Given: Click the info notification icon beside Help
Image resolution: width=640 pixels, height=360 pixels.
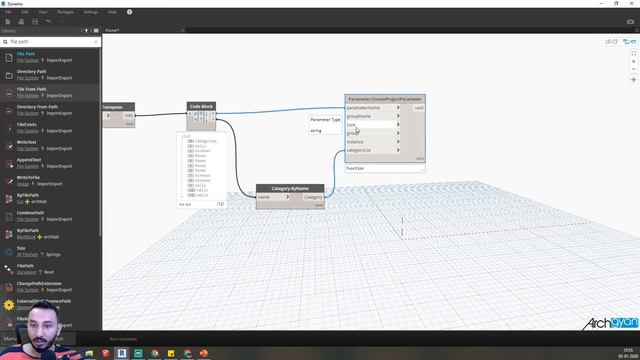Looking at the screenshot, I should pos(129,12).
